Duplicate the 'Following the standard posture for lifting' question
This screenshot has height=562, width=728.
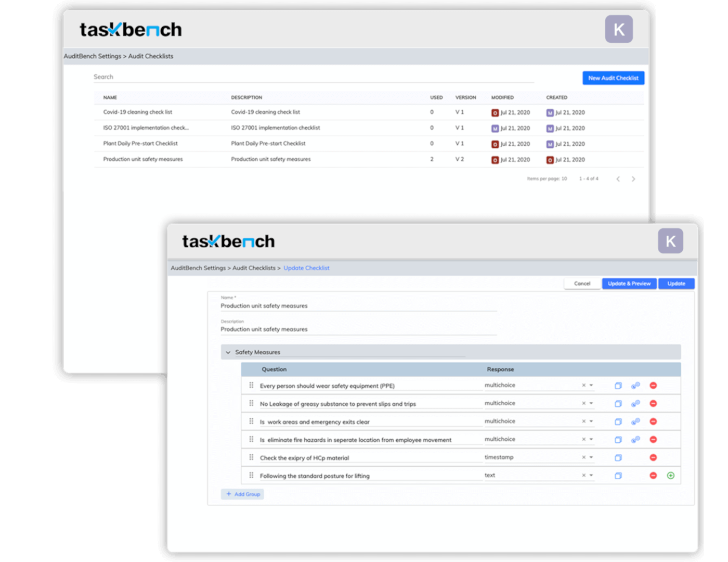618,475
